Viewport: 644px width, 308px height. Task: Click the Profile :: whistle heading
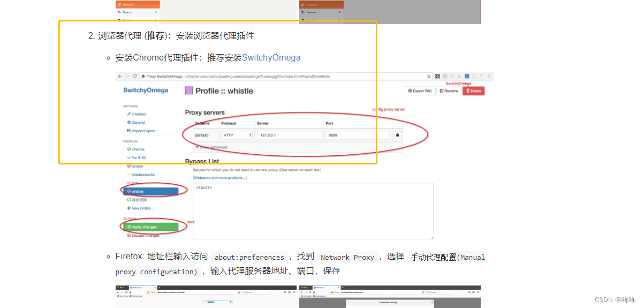[x=224, y=91]
